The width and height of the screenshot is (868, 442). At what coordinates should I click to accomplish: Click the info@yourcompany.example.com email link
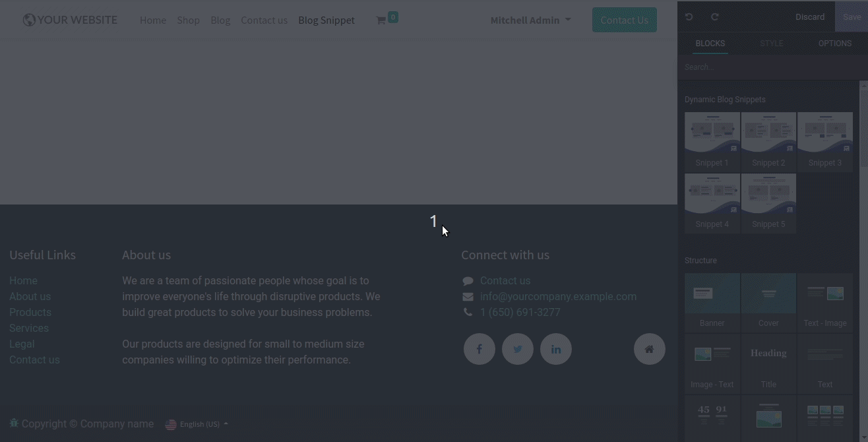tap(558, 296)
